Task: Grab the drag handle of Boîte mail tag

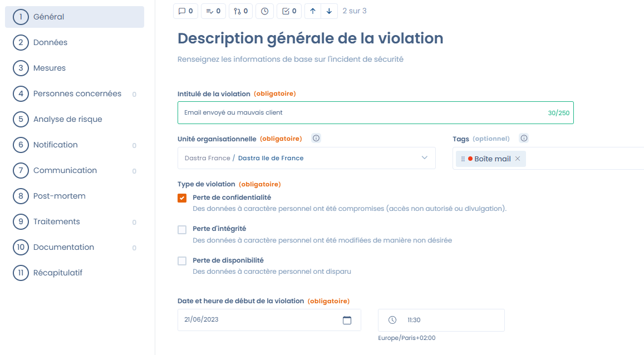Action: (463, 159)
